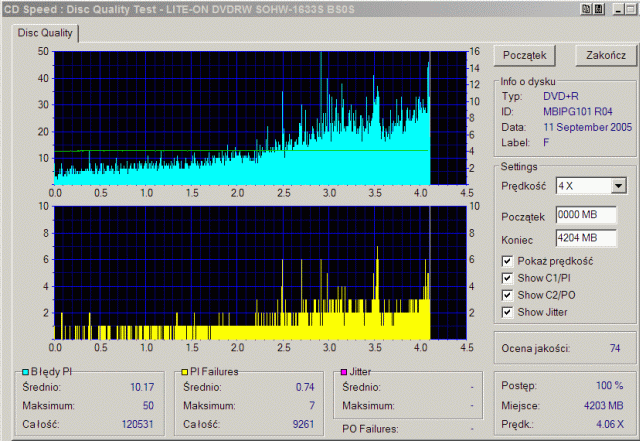Click the PO Failures label
640x441 pixels.
tap(370, 429)
